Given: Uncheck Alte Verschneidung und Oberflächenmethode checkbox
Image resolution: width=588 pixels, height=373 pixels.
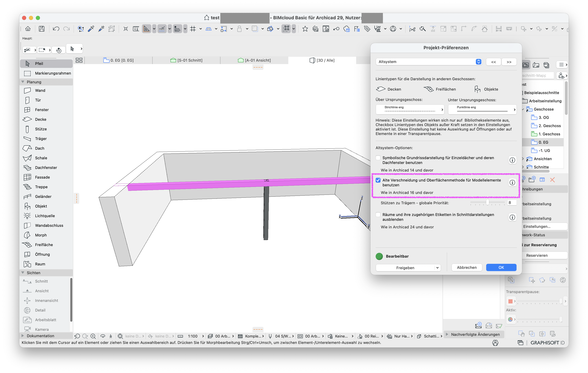Looking at the screenshot, I should (378, 180).
